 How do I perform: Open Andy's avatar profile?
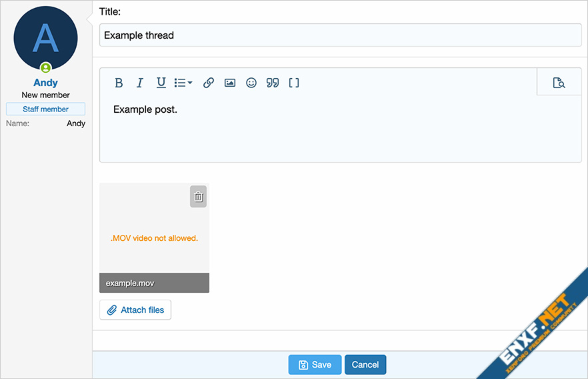[x=45, y=39]
